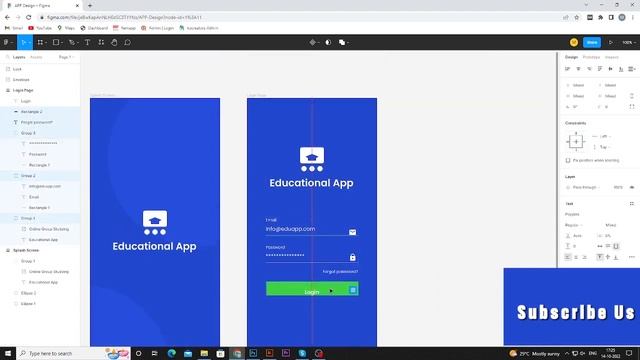
Task: Toggle layer visibility eye icon
Action: click(632, 187)
